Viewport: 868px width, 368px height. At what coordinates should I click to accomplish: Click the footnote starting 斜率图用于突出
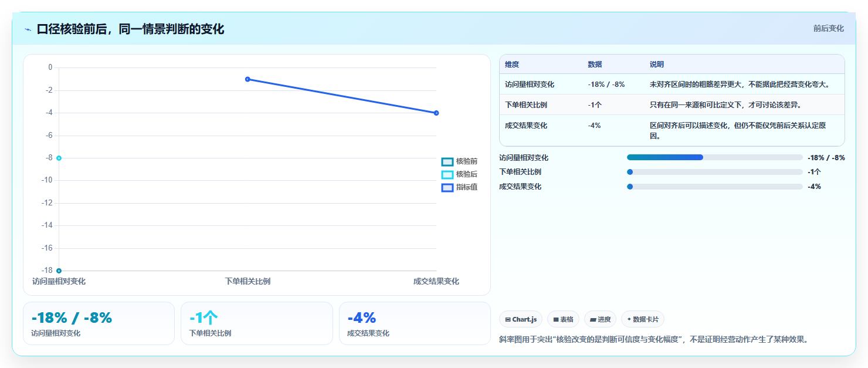click(x=654, y=340)
